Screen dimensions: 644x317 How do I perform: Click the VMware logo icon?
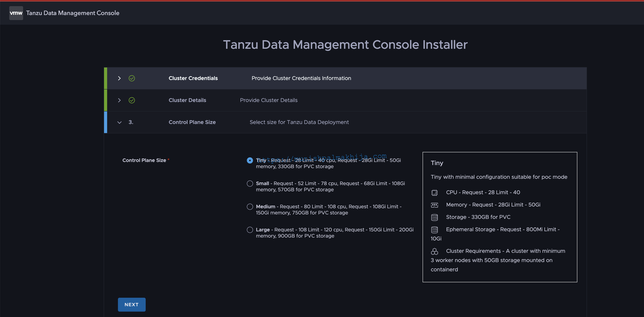[x=16, y=13]
